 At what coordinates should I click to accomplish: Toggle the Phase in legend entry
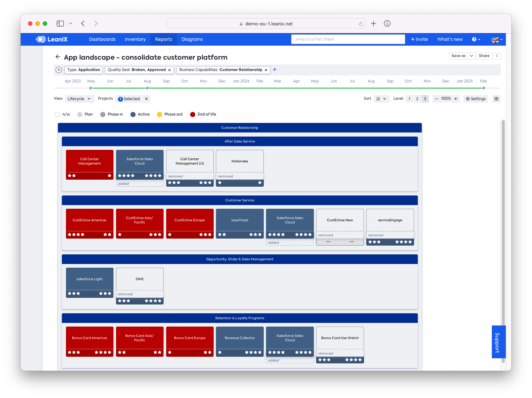coord(112,115)
